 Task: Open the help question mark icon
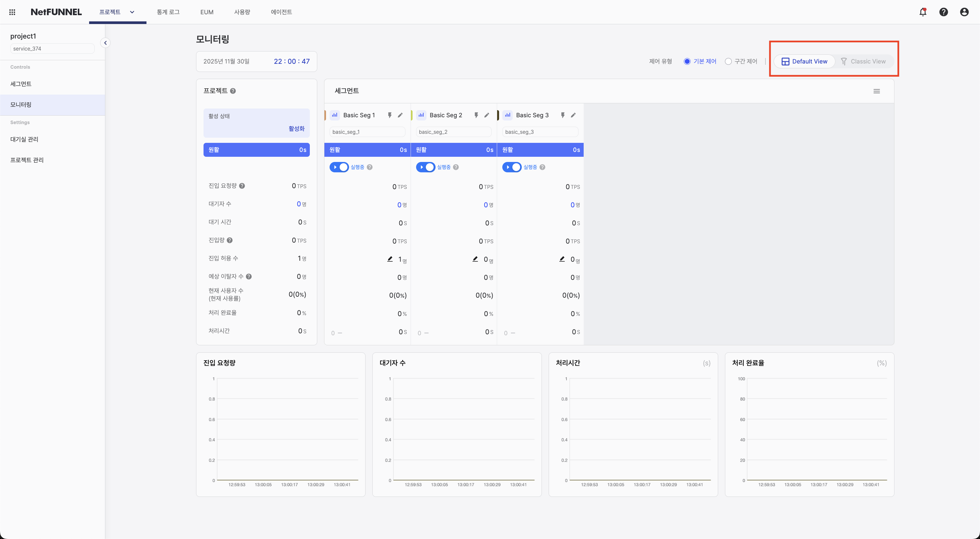pos(944,12)
